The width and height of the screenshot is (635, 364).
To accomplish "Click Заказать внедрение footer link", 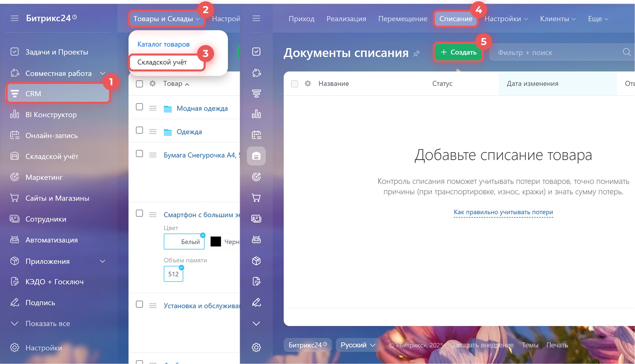I will (482, 345).
